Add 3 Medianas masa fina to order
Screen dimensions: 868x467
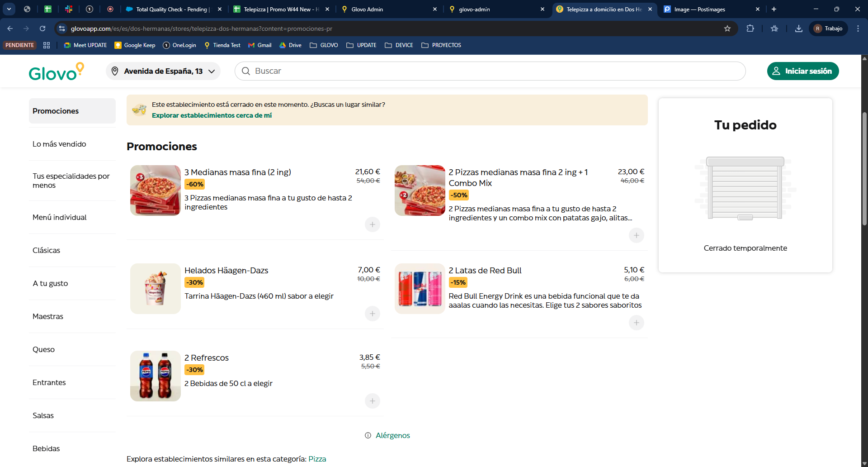373,224
